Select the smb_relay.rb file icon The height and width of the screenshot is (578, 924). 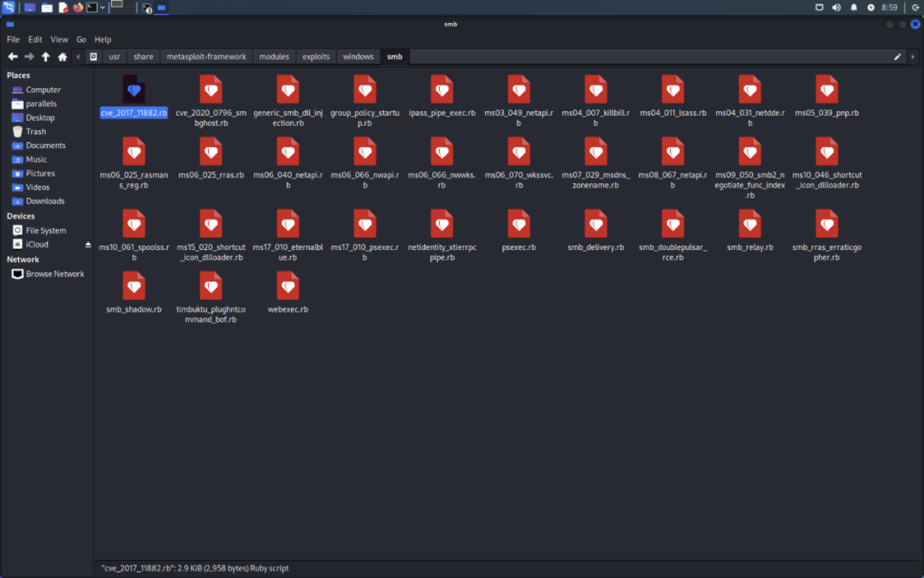click(x=750, y=224)
